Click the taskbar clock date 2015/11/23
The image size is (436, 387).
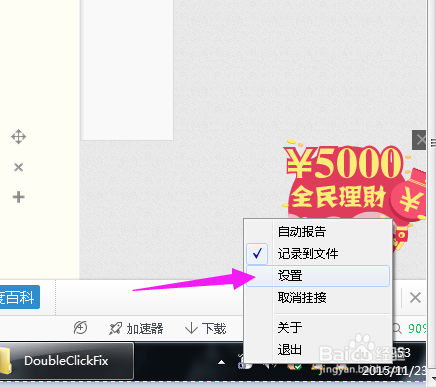393,371
